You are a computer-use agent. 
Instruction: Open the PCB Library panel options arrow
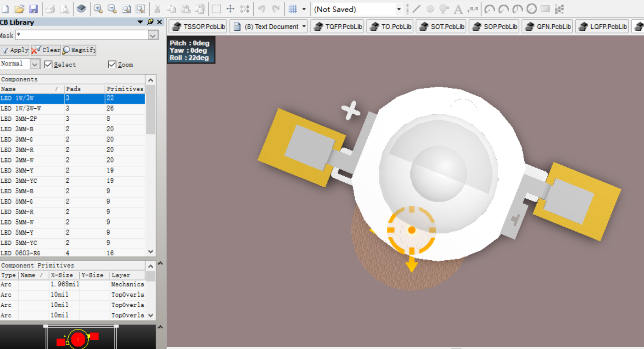[140, 22]
